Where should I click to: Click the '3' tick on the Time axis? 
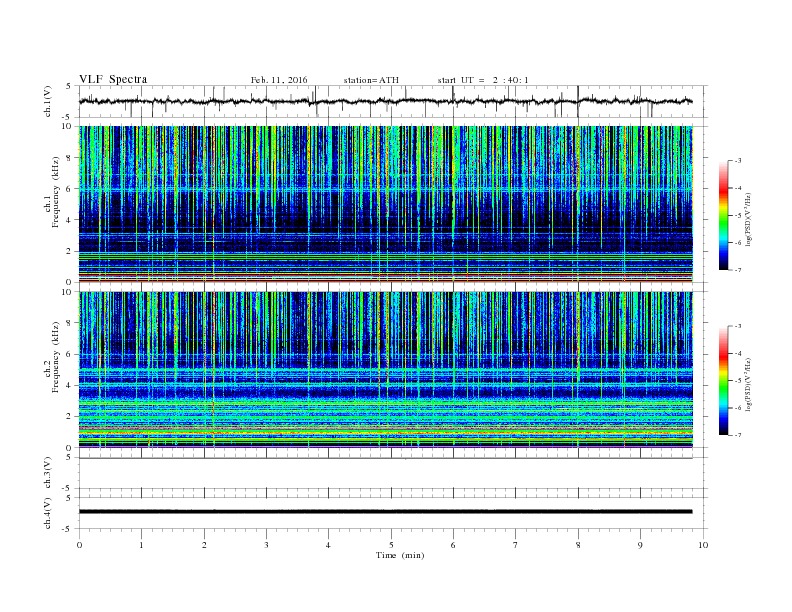(266, 545)
